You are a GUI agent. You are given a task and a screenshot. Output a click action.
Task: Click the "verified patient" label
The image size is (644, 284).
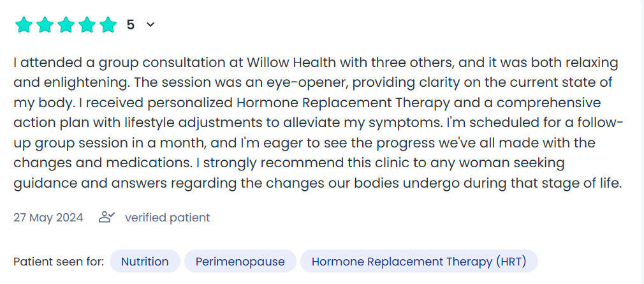[x=167, y=218]
